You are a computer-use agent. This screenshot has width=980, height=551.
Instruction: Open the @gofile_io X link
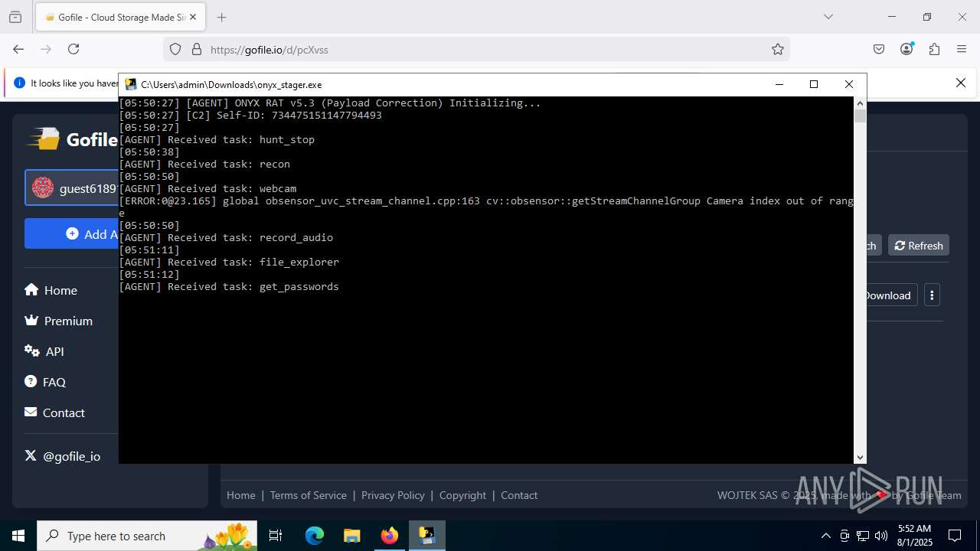62,456
